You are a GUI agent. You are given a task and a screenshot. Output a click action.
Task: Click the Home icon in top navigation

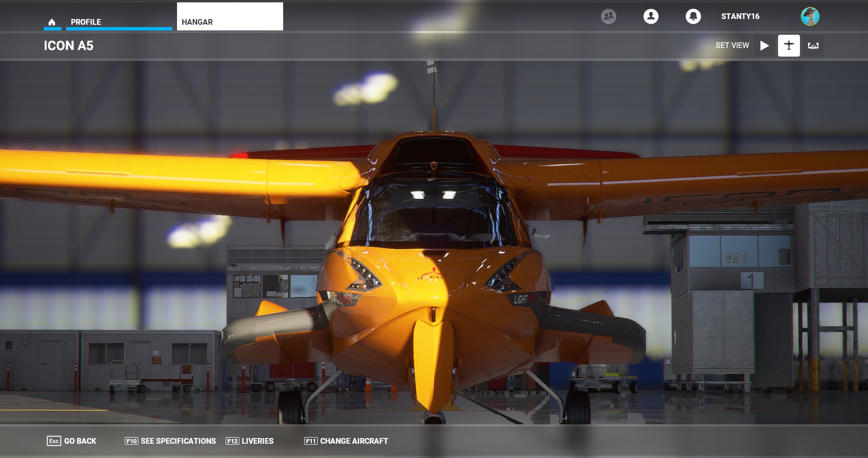coord(52,22)
